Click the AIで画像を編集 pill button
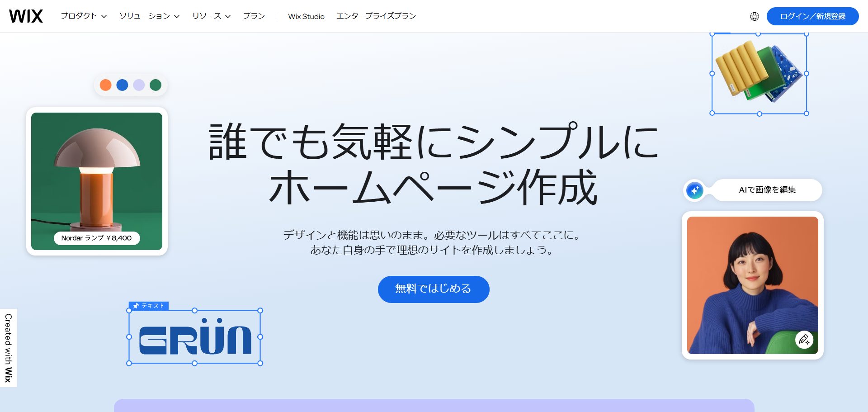 pos(767,190)
